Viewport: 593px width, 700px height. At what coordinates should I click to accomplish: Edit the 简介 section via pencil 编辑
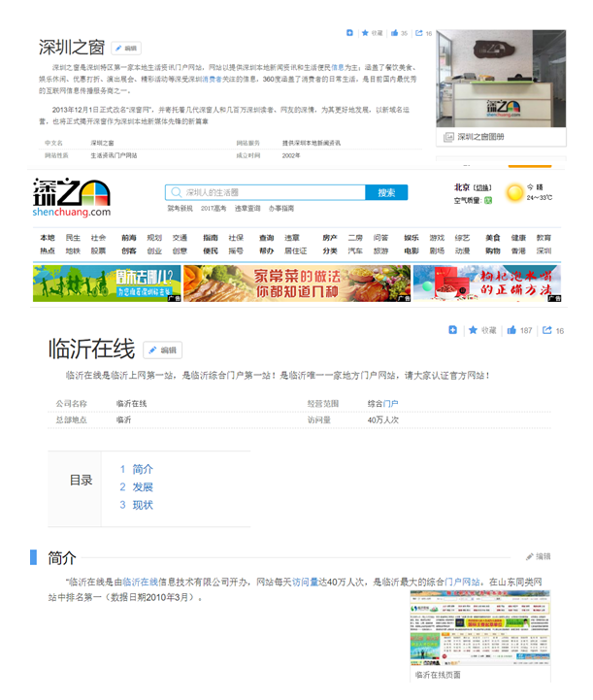coord(538,556)
